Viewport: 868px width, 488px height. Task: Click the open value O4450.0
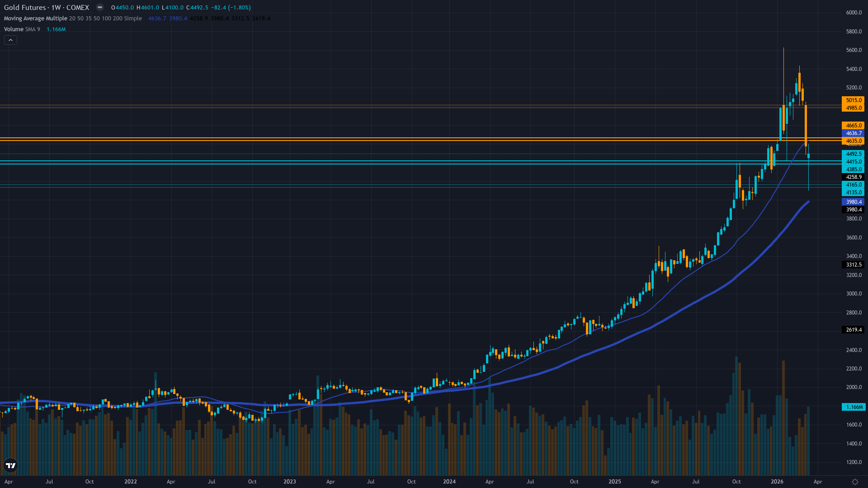123,8
